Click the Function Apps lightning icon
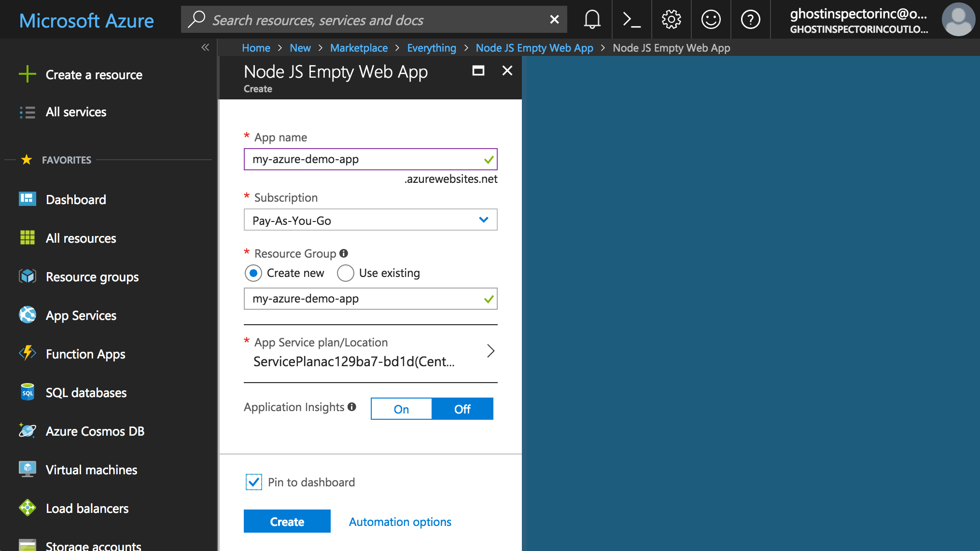This screenshot has width=980, height=551. coord(28,353)
